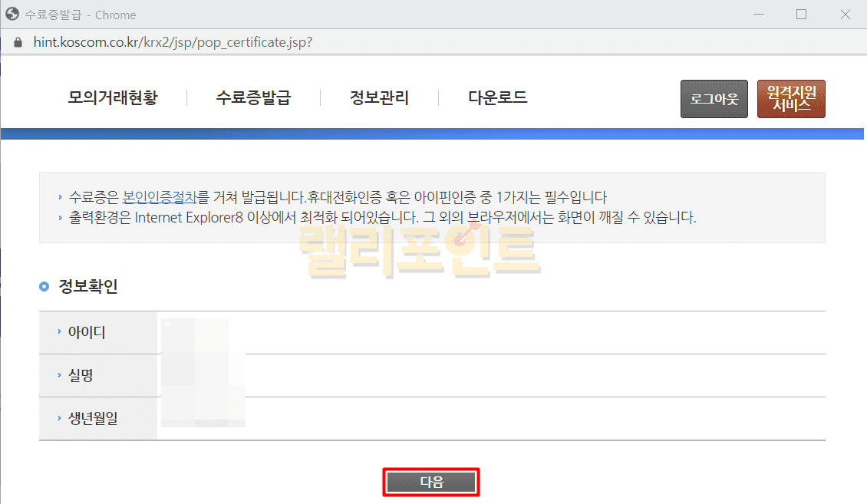Viewport: 867px width, 504px height.
Task: Go to the 정보관리 menu
Action: [379, 98]
